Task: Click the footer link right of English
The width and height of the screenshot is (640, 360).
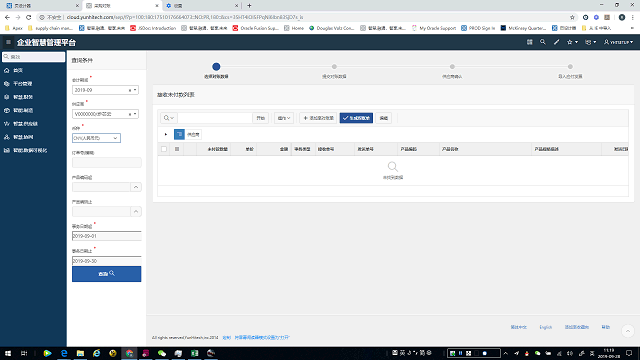Action: (x=577, y=327)
